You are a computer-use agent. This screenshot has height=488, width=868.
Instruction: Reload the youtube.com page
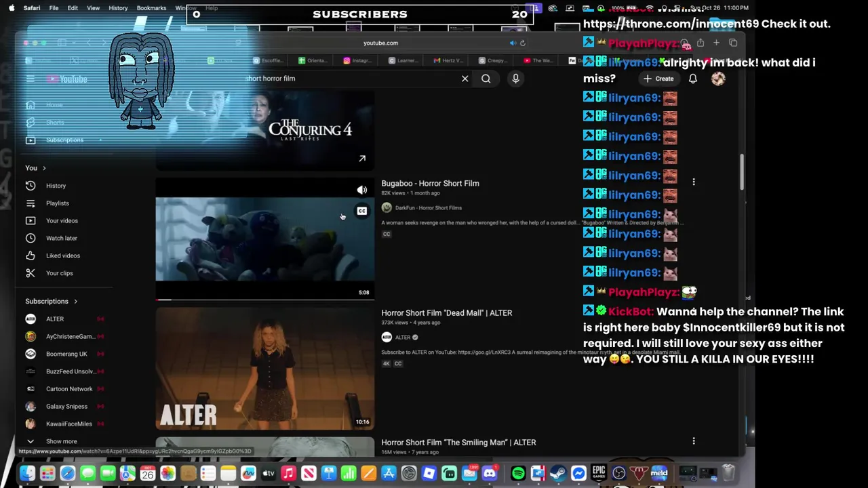pos(522,43)
